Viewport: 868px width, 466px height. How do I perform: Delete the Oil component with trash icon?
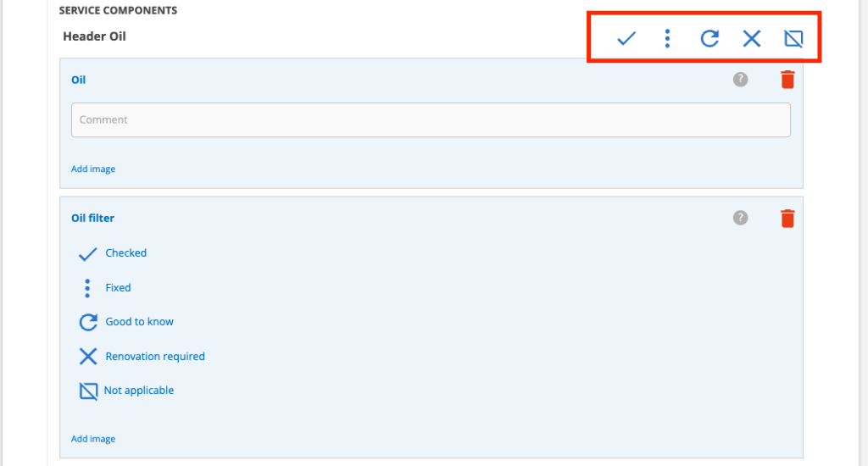[787, 80]
